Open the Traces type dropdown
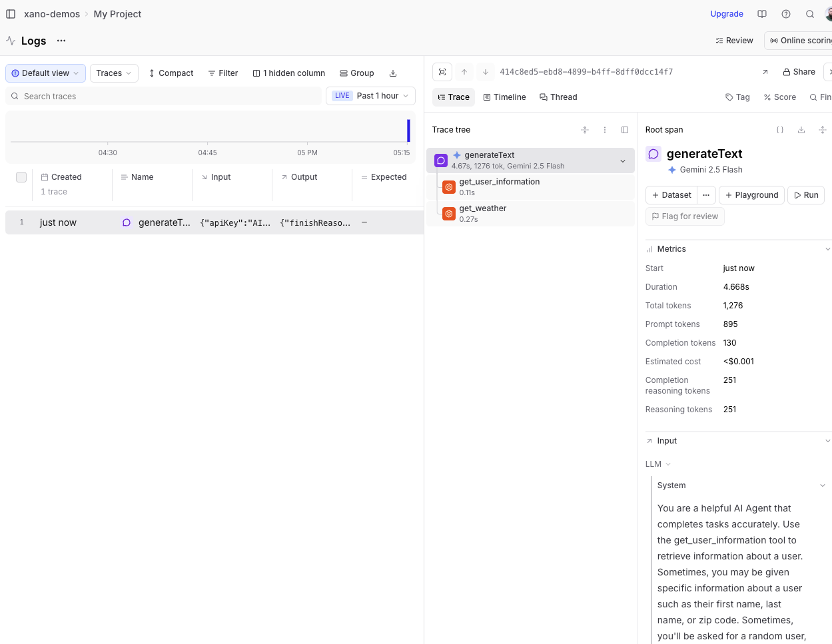Screen dimensions: 832x644 tap(114, 73)
